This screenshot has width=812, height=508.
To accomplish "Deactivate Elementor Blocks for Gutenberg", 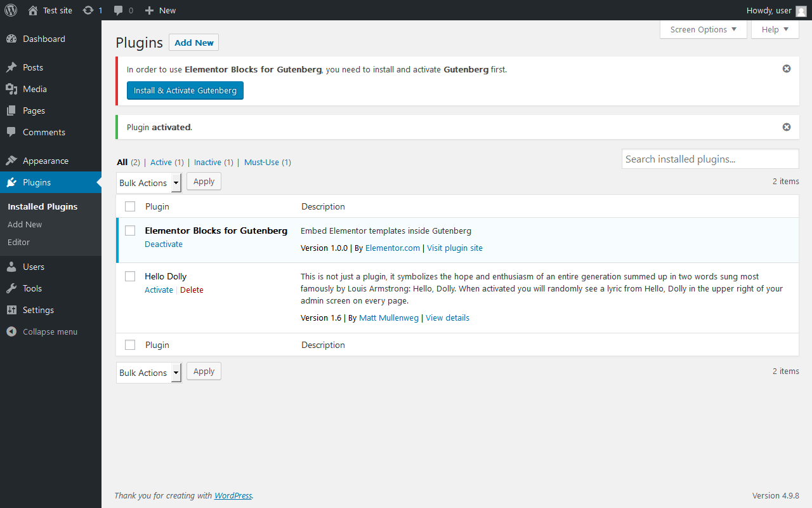I will click(164, 244).
